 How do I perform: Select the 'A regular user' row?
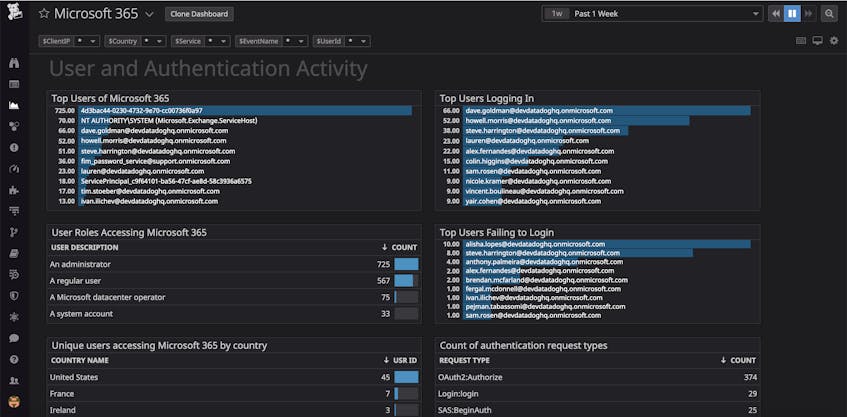point(234,281)
